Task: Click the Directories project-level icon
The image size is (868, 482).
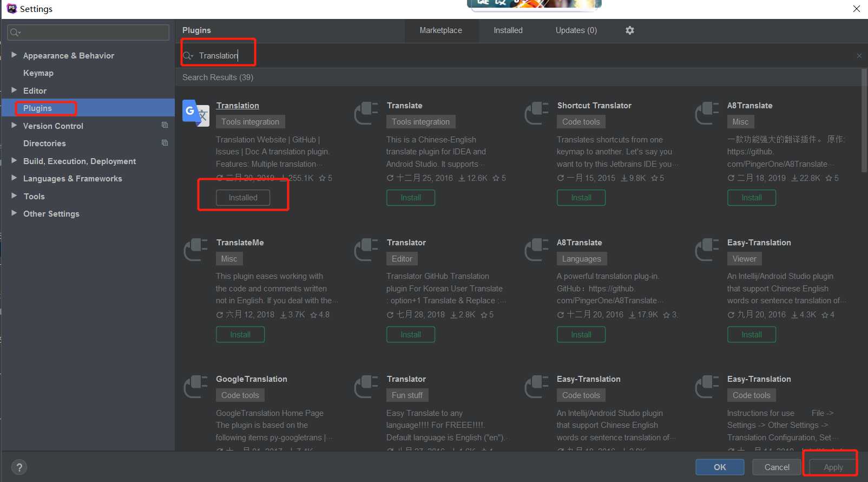Action: click(165, 143)
